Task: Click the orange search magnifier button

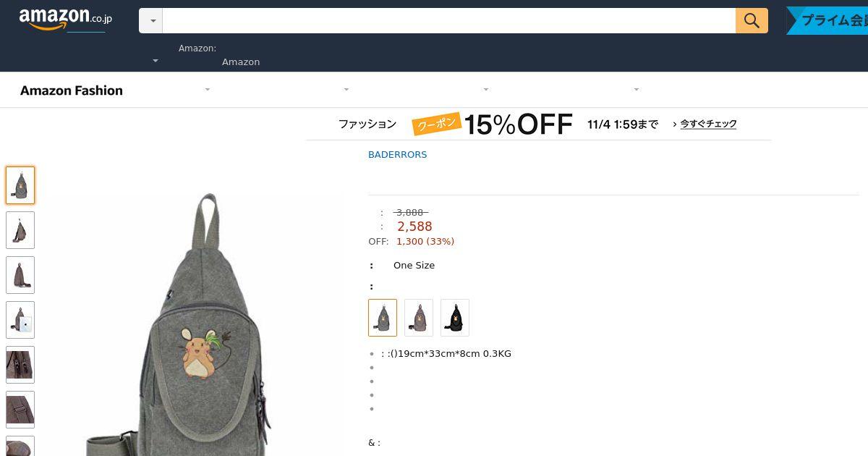Action: [752, 20]
